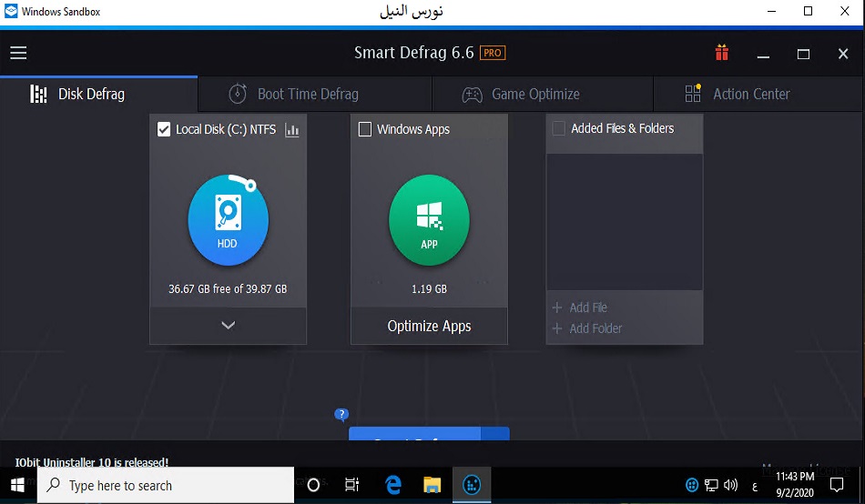Viewport: 865px width, 504px height.
Task: Open the disk analysis chart icon for Local Disk C:
Action: [x=292, y=130]
